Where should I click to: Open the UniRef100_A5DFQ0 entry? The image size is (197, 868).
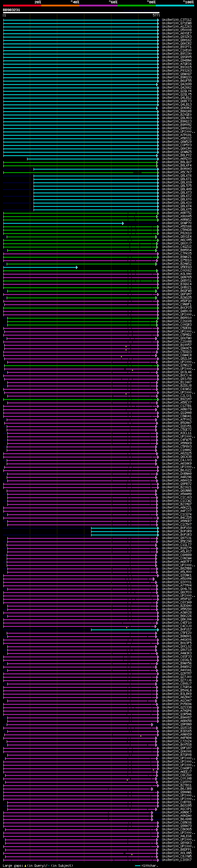pos(177,301)
